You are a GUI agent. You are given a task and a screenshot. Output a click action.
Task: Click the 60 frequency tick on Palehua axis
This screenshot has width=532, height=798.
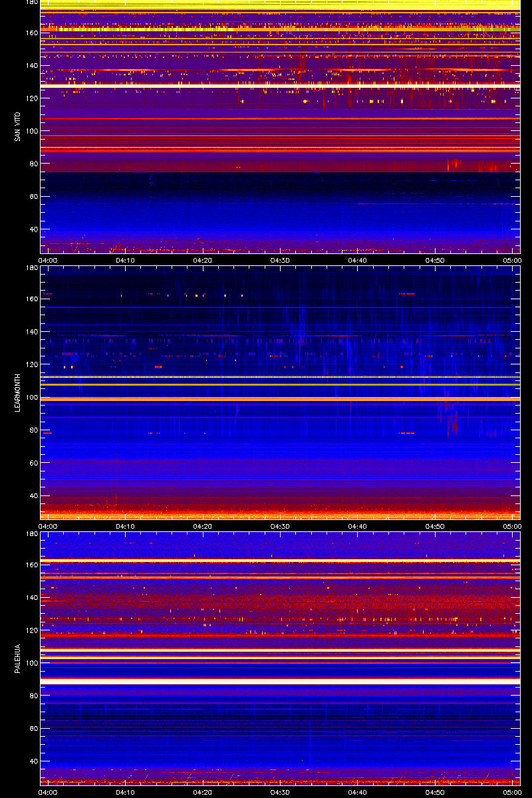[33, 729]
